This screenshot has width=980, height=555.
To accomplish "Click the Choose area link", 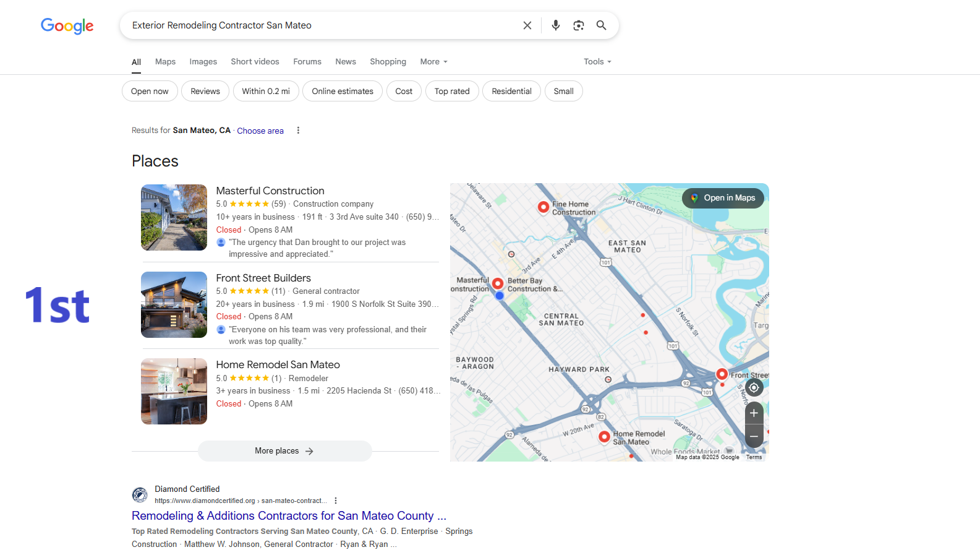I will (x=260, y=131).
